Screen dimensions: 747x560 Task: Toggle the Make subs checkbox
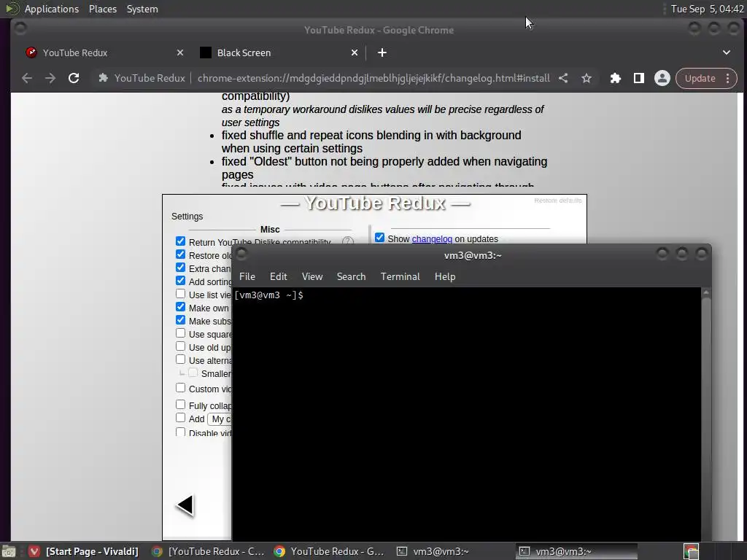(x=180, y=320)
